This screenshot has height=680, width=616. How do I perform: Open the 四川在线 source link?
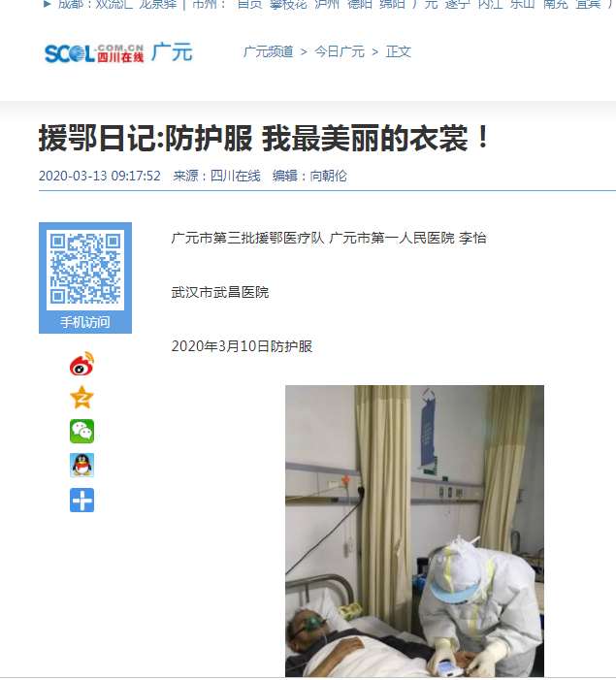tap(235, 176)
